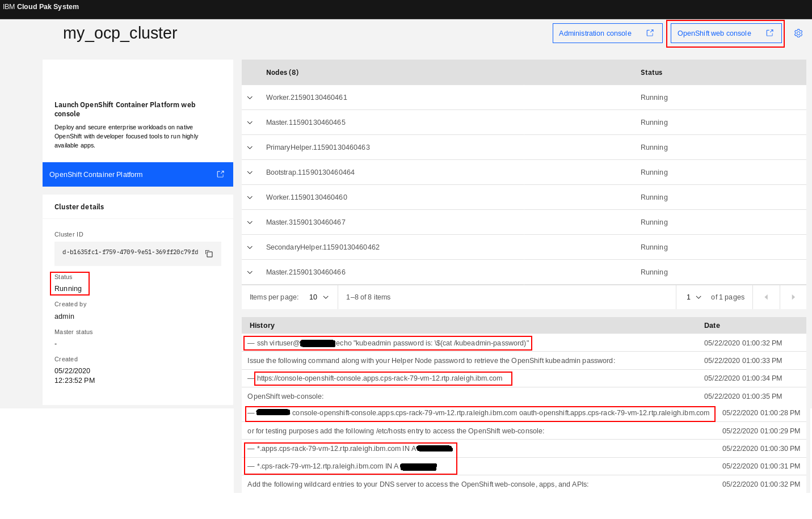Click 'Add the following wildcard entries' history line
The width and height of the screenshot is (812, 519).
pos(418,484)
